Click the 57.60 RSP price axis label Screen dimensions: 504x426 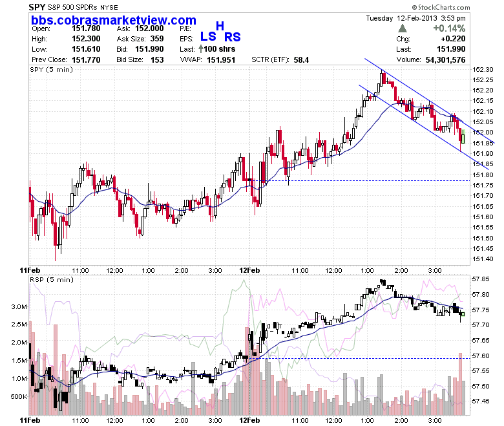pos(481,356)
